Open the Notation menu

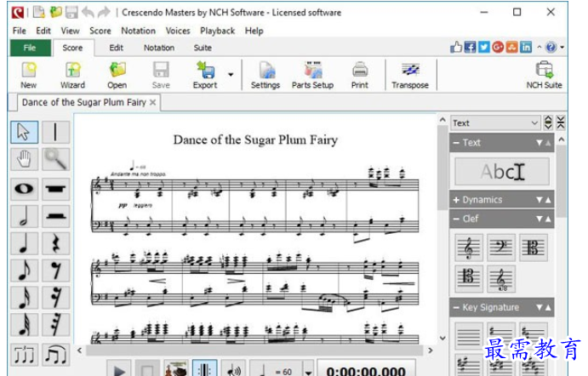(x=138, y=31)
